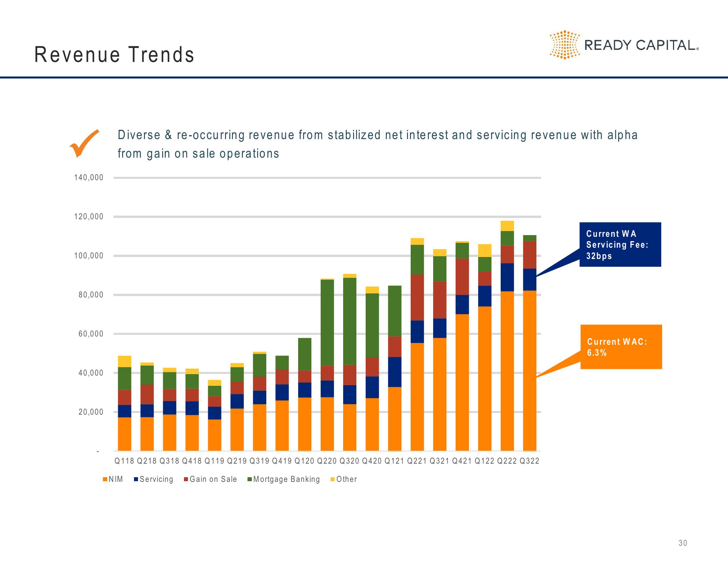Click the Q321 x-axis label
This screenshot has width=728, height=563.
click(439, 461)
